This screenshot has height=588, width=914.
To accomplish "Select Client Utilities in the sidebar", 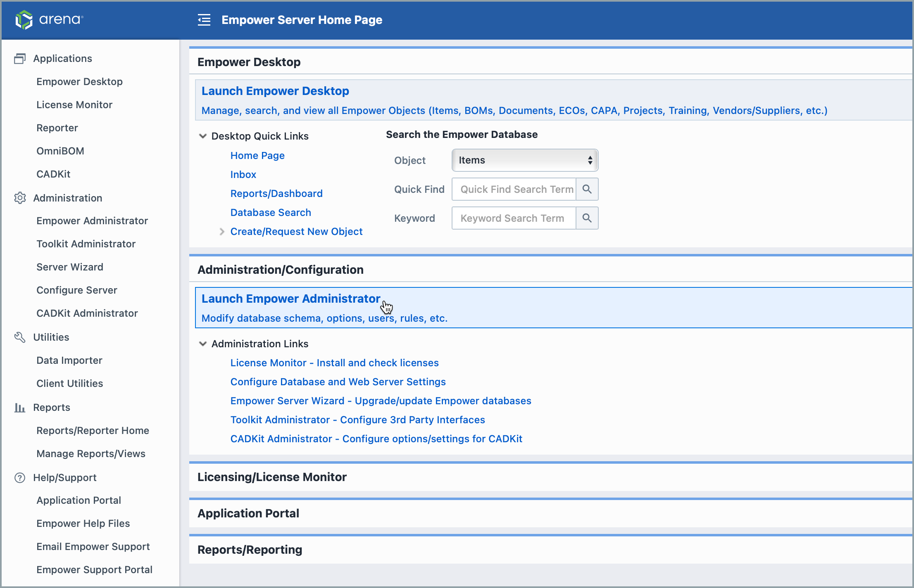I will pos(70,384).
